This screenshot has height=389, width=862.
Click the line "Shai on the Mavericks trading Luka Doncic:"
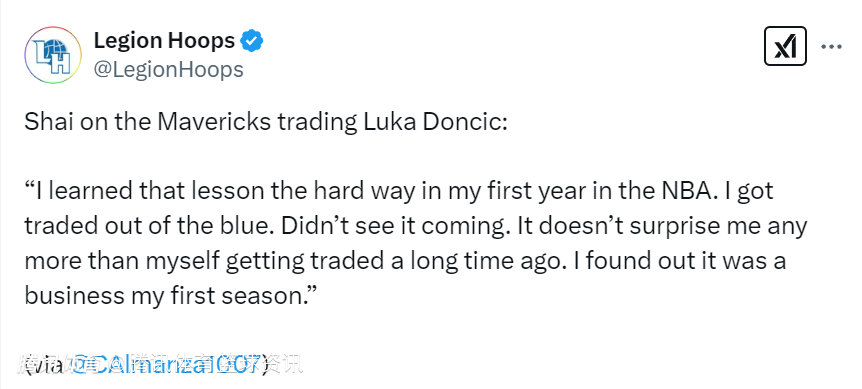click(x=266, y=121)
